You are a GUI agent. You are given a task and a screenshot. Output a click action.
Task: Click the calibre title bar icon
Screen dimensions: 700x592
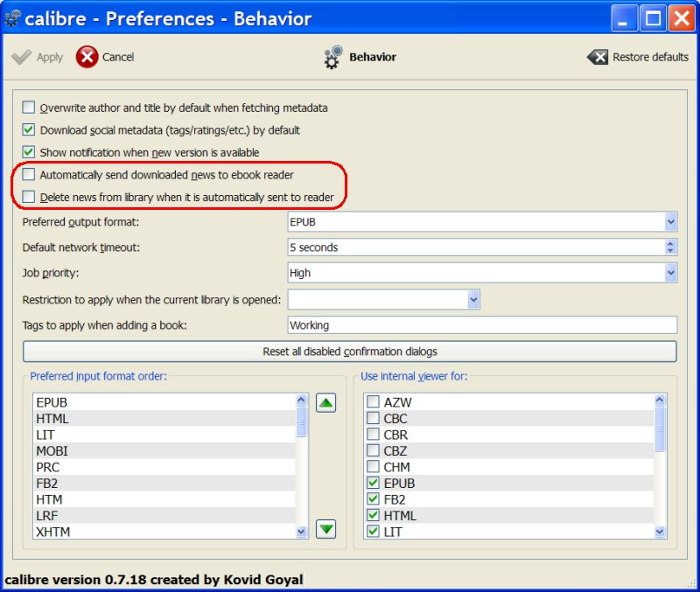coord(12,18)
